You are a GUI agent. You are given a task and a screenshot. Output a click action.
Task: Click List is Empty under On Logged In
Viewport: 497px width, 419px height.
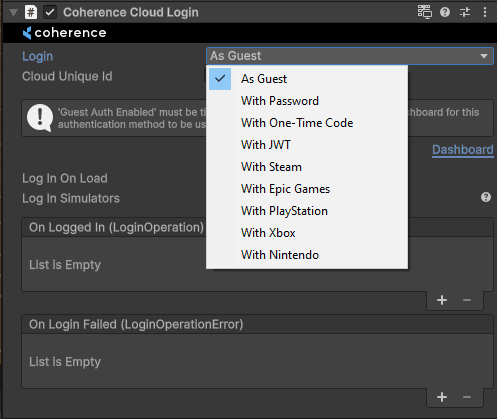[65, 265]
